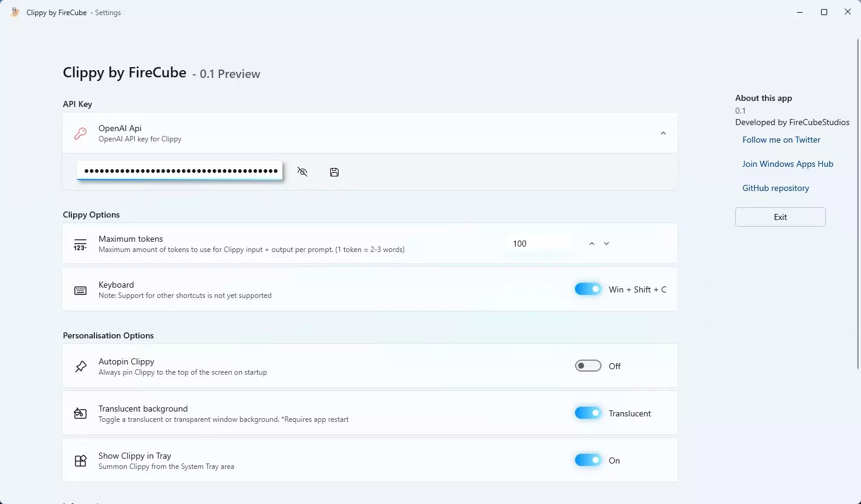The image size is (861, 504).
Task: Disable the Win + Shift + C keyboard toggle
Action: [588, 289]
